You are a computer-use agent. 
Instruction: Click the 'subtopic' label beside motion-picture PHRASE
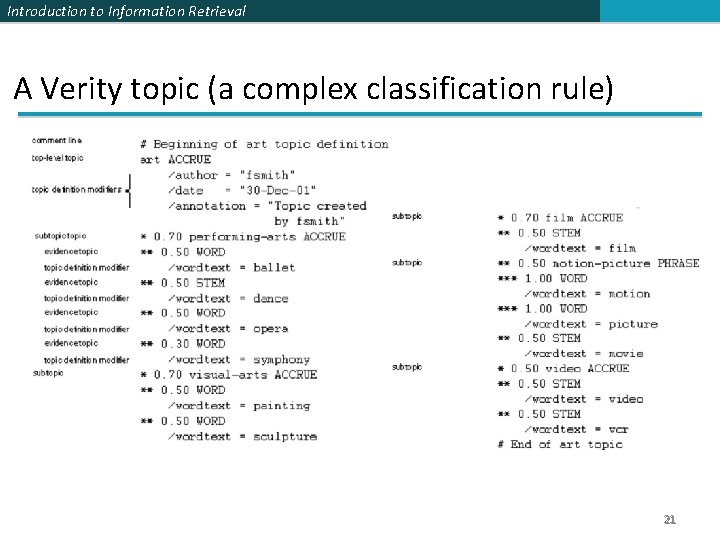pyautogui.click(x=407, y=263)
